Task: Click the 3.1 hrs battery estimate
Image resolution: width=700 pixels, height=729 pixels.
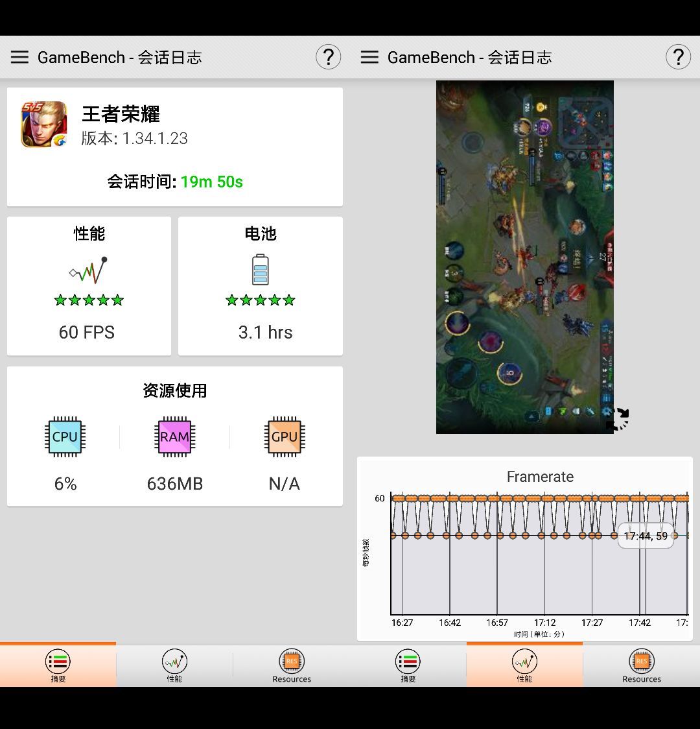Action: tap(265, 332)
